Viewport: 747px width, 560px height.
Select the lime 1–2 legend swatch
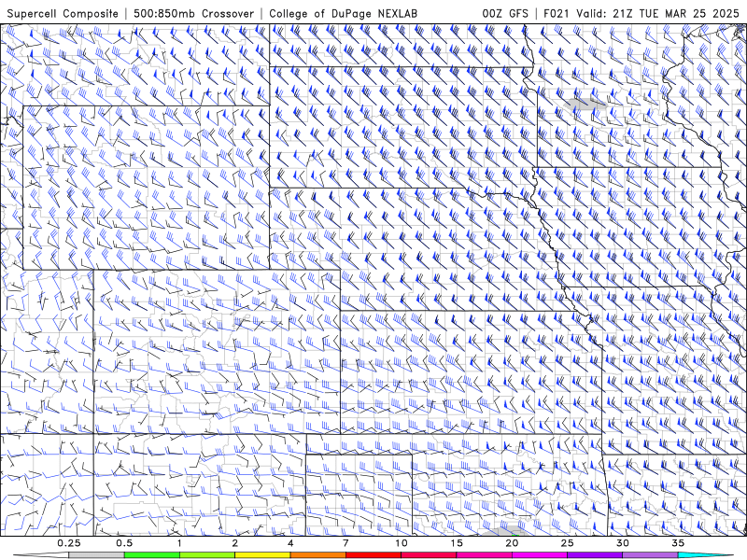(207, 555)
